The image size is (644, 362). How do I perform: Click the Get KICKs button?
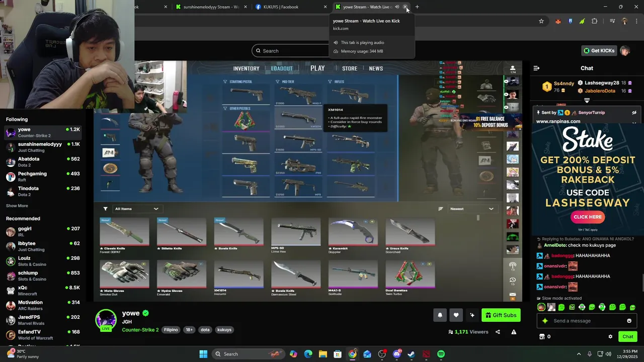point(599,50)
